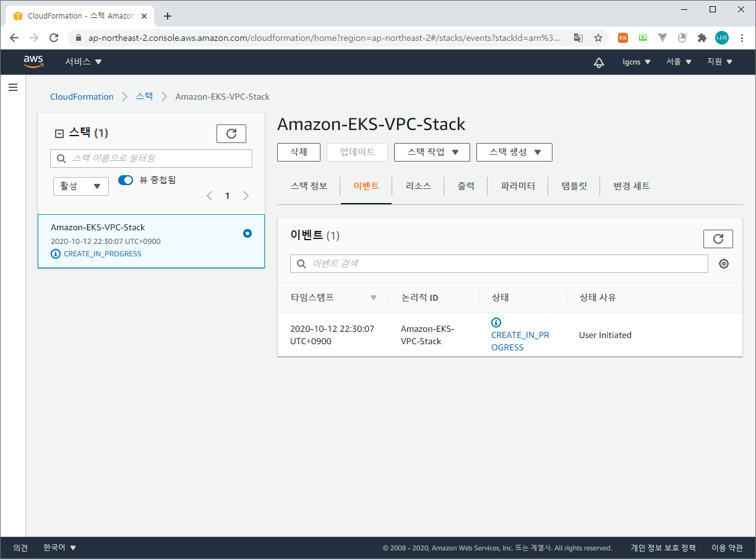Viewport: 756px width, 559px height.
Task: Refresh the stacks list
Action: coord(231,134)
